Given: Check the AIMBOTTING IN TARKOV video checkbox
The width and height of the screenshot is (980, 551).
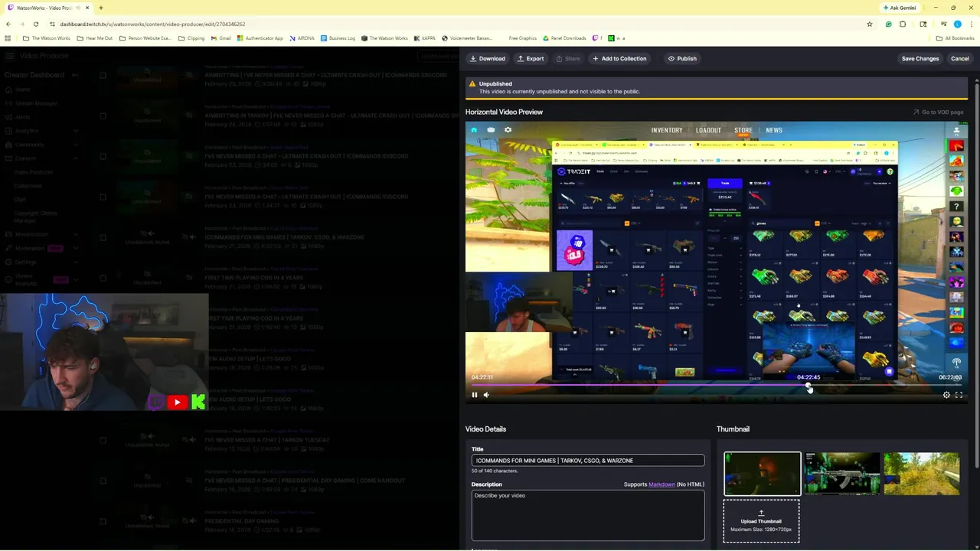Looking at the screenshot, I should (103, 116).
